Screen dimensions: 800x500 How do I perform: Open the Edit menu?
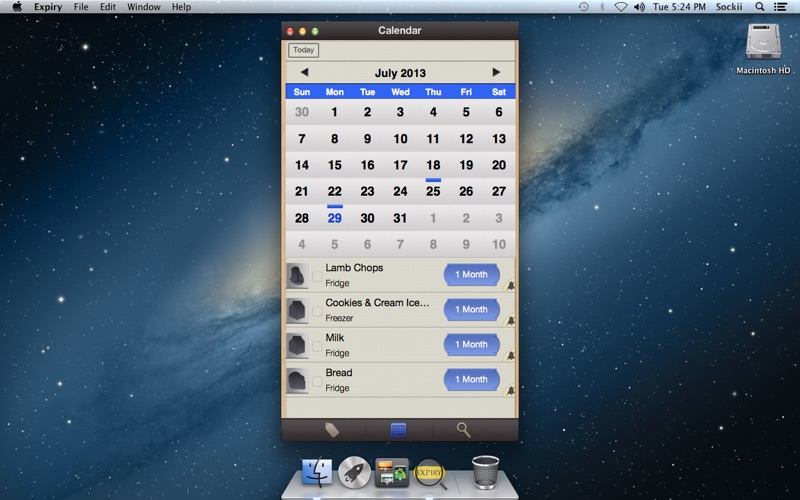pyautogui.click(x=108, y=7)
